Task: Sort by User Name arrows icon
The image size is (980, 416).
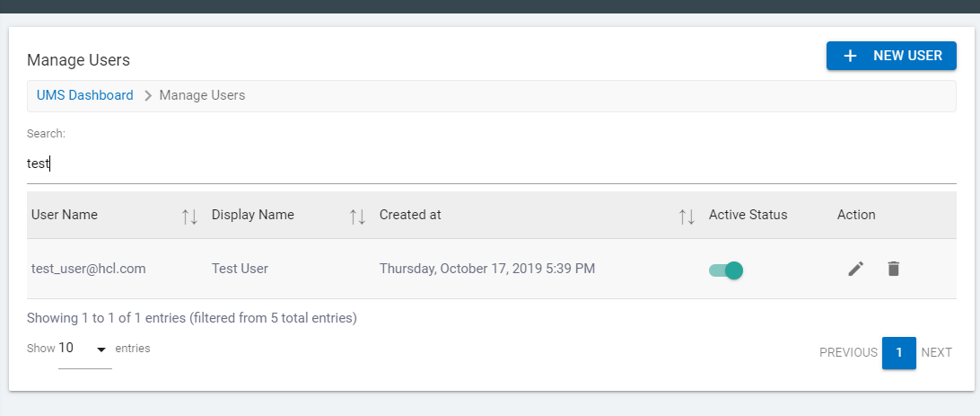Action: (x=189, y=216)
